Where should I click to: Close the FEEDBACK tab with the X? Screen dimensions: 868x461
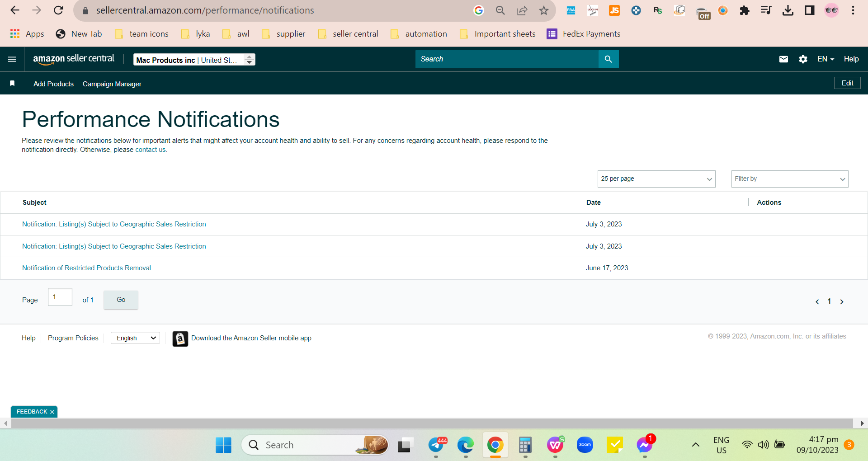tap(52, 412)
